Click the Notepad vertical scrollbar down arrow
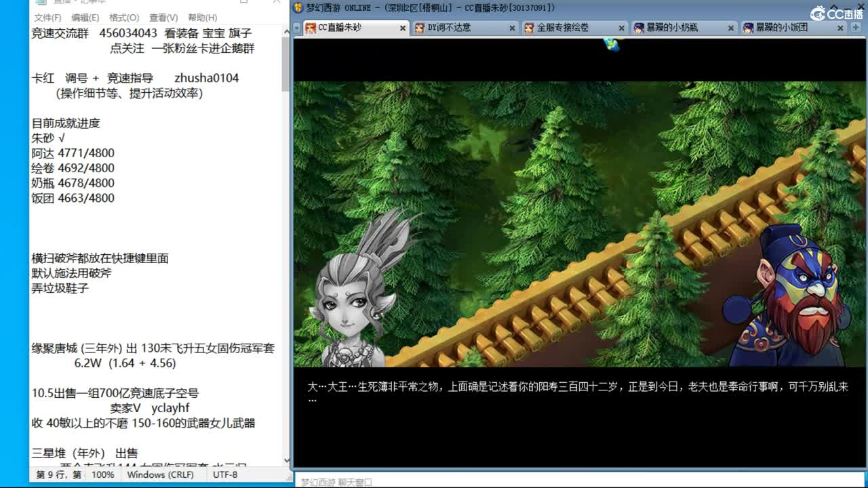Image resolution: width=868 pixels, height=488 pixels. pyautogui.click(x=285, y=460)
